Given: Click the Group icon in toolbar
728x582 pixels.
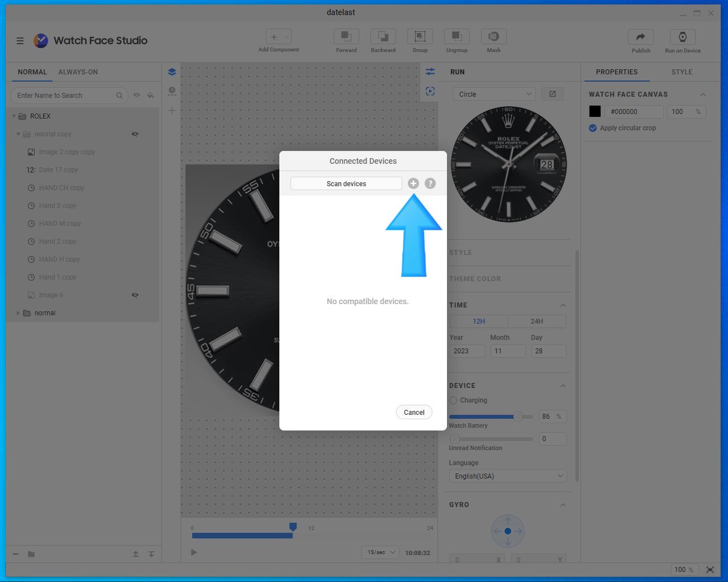Looking at the screenshot, I should click(x=420, y=36).
